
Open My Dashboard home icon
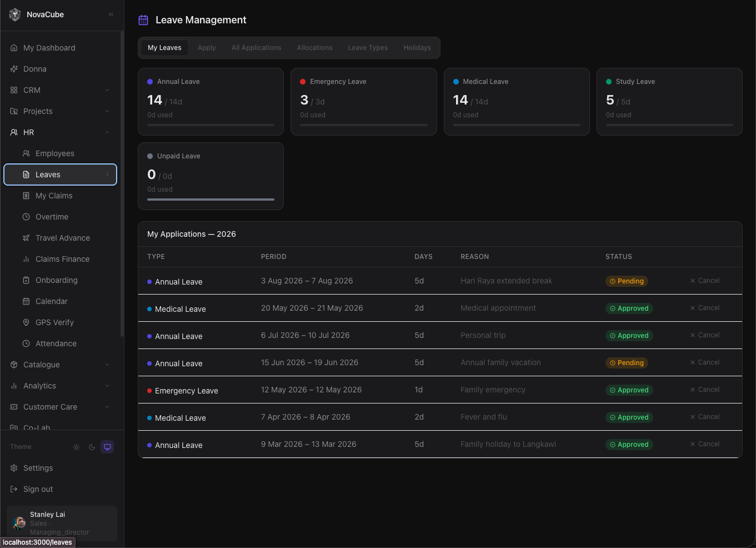point(14,48)
